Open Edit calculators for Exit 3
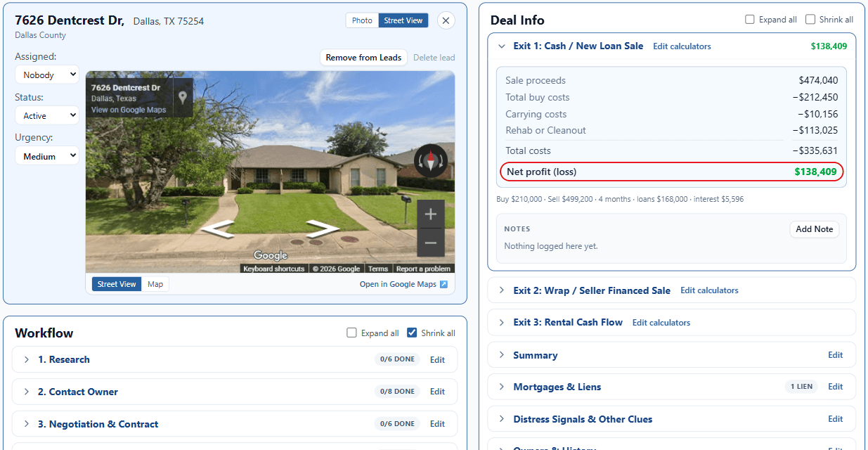The image size is (868, 450). click(661, 323)
